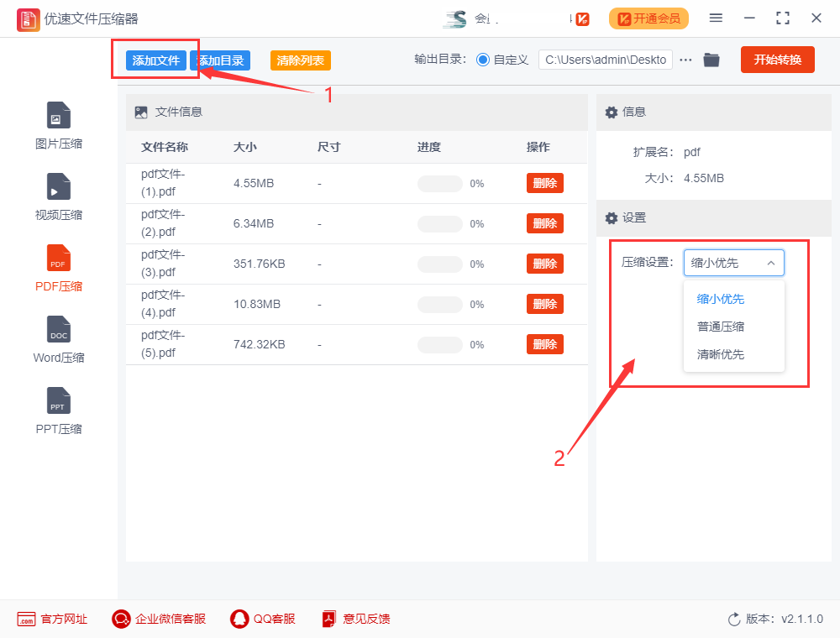Open the 图片压缩 image compression section
Viewport: 840px width, 638px height.
[59, 126]
